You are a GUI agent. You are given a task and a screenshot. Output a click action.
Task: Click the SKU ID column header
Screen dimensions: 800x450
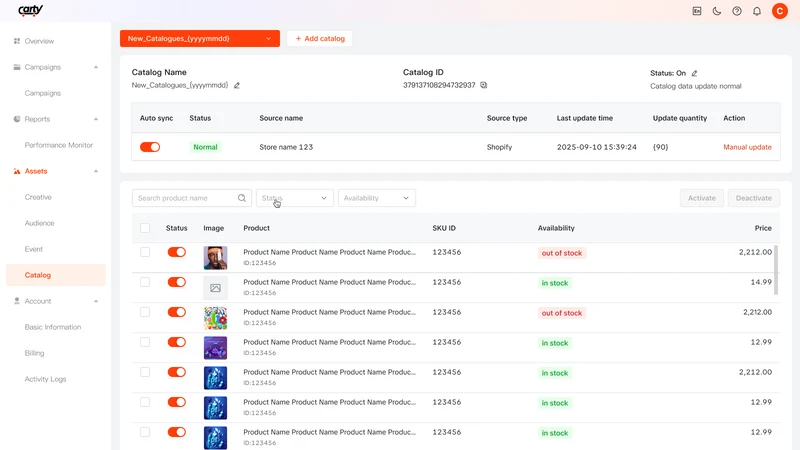444,228
